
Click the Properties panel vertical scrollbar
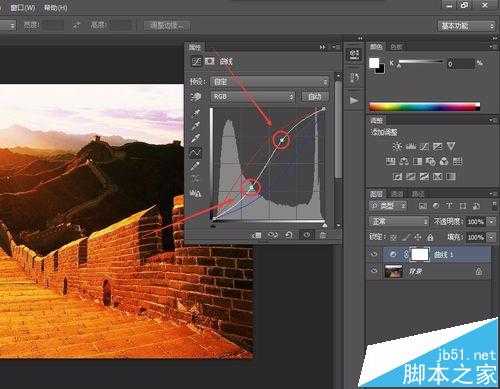pyautogui.click(x=338, y=129)
